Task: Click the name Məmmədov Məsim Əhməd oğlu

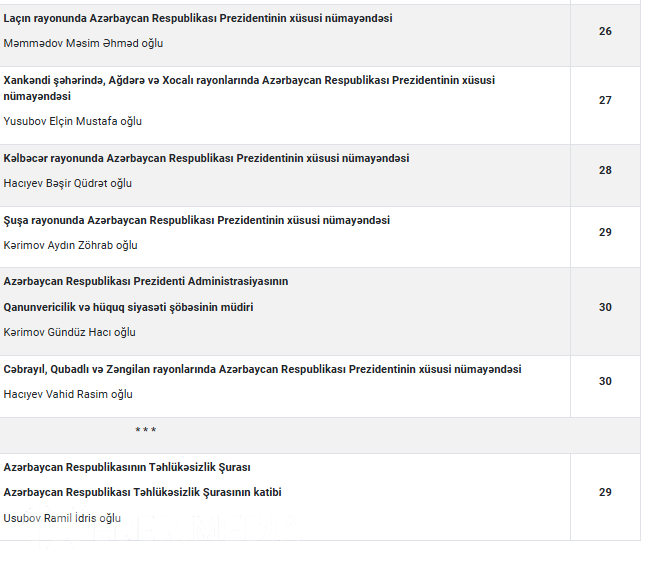Action: point(83,44)
